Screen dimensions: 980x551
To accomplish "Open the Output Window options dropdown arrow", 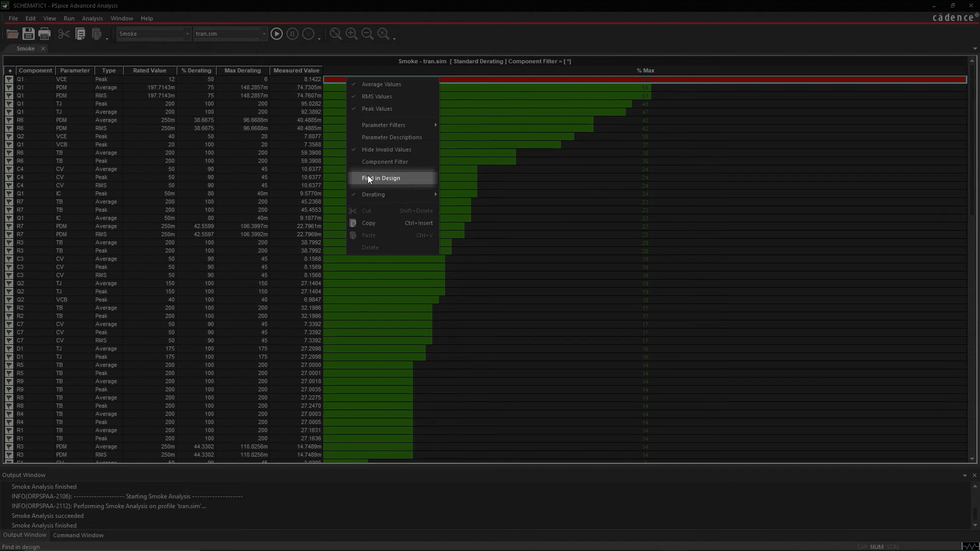I will click(965, 475).
